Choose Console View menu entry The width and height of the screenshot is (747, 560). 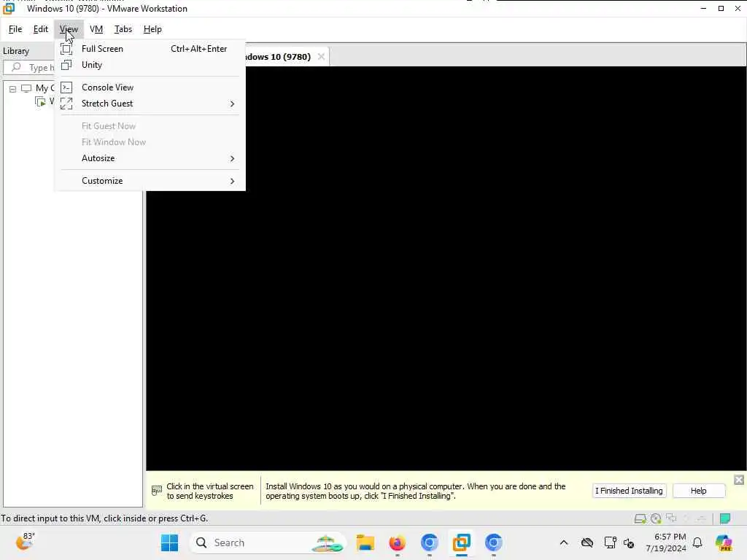[150, 87]
